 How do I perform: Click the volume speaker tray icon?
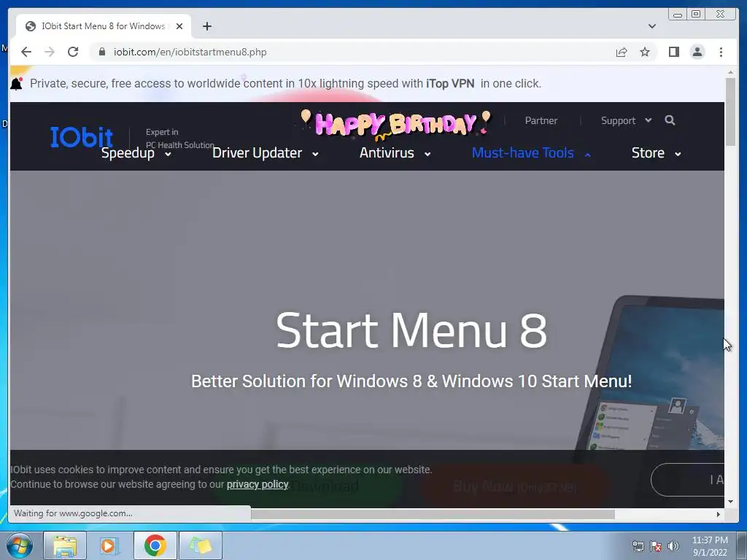(673, 546)
